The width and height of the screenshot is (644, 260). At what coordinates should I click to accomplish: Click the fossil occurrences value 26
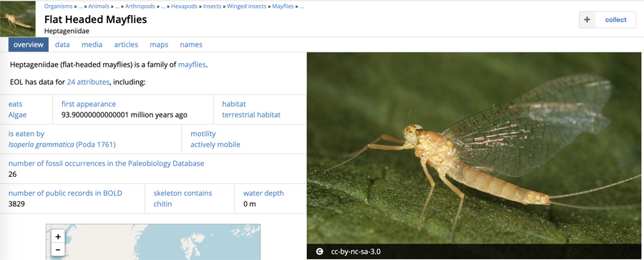click(12, 174)
